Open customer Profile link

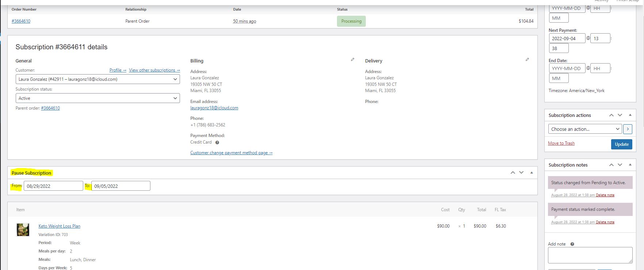[118, 70]
